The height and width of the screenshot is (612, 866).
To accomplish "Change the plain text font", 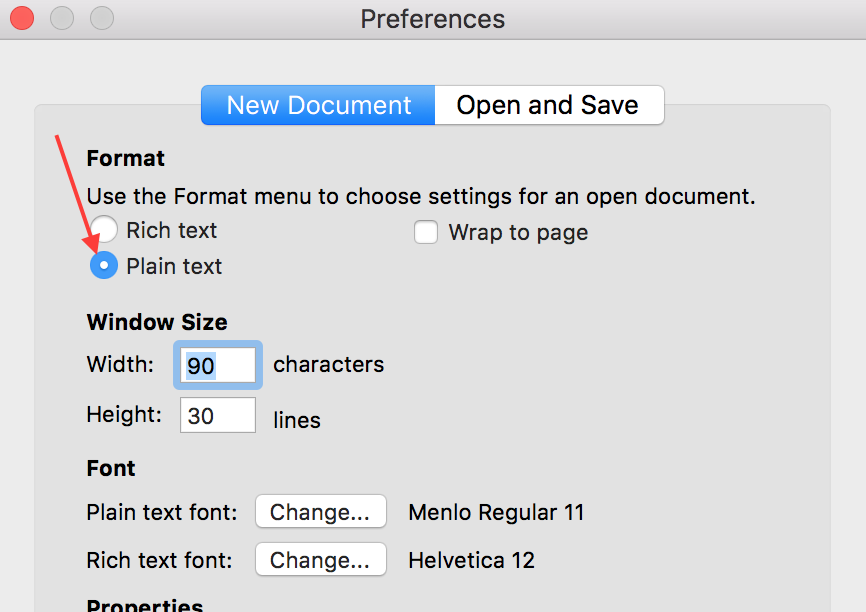I will (x=320, y=511).
